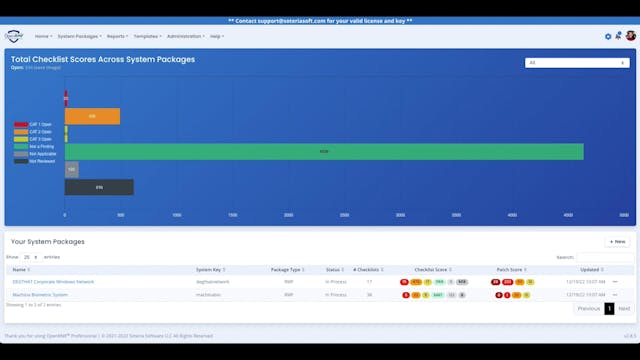Click red checklist score badge in Machine Biometric row
Viewport: 640px width, 360px height.
[x=406, y=295]
